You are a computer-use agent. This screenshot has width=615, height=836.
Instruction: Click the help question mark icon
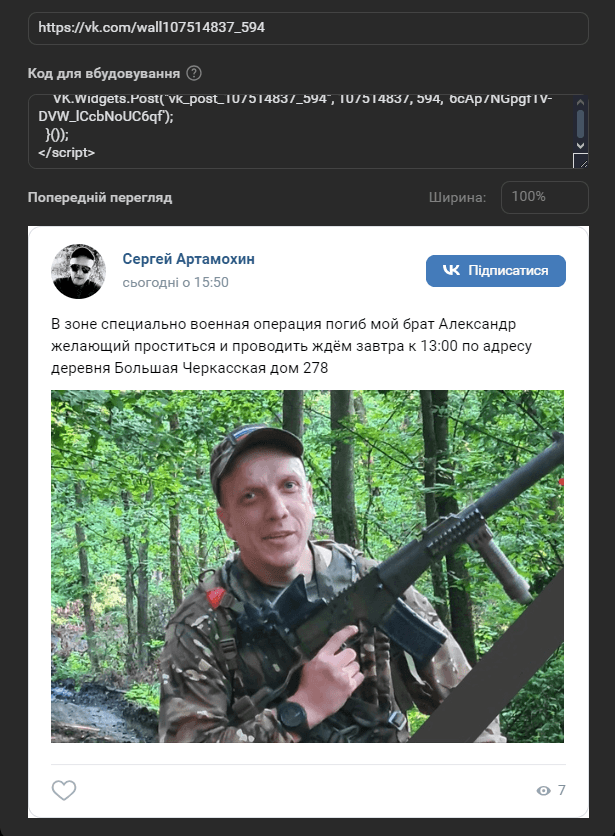[x=194, y=73]
